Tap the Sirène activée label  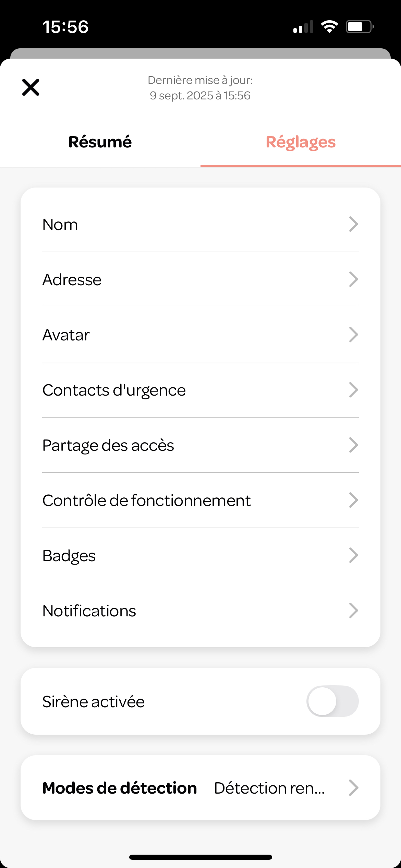pyautogui.click(x=93, y=701)
